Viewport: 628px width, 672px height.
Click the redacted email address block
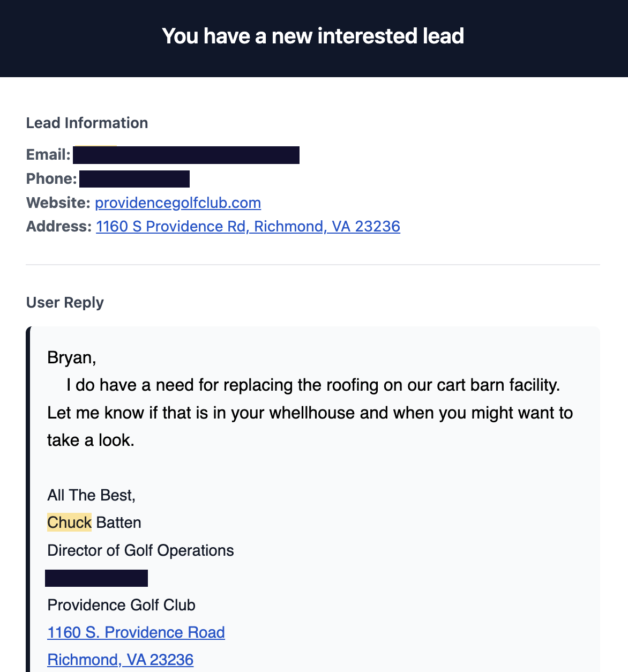coord(186,155)
